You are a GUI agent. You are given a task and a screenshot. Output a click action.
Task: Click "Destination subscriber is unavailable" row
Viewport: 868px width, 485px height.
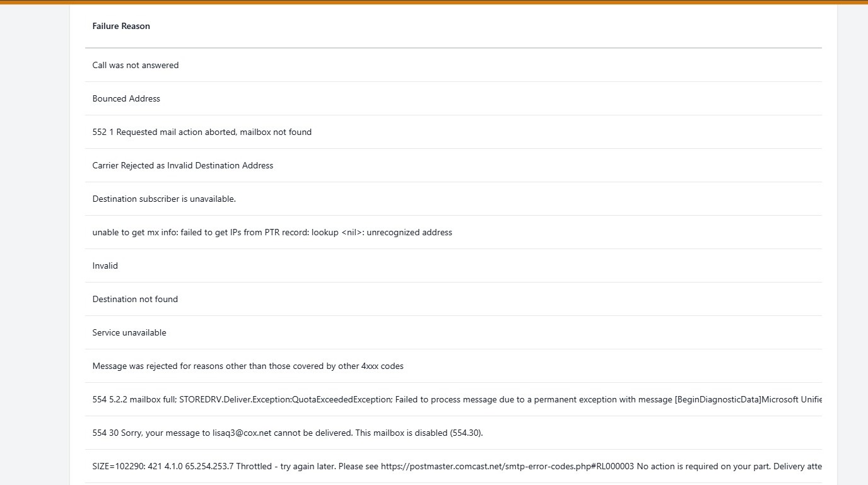pos(164,199)
